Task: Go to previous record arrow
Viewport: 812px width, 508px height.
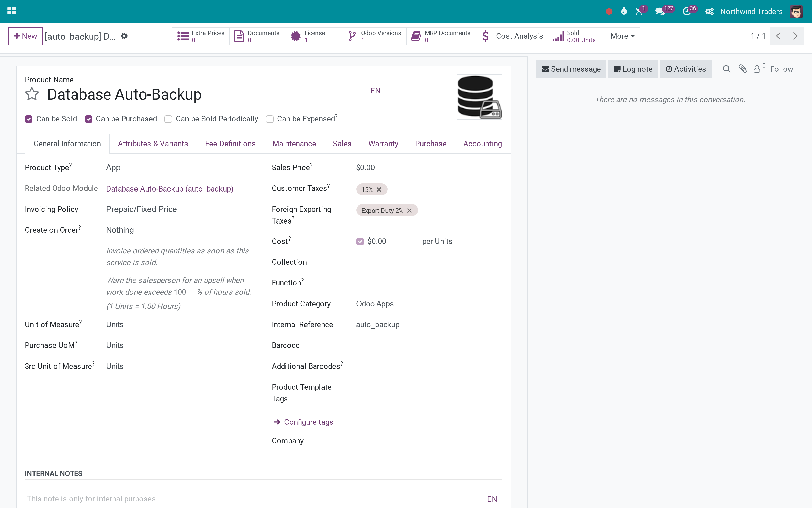Action: point(778,36)
